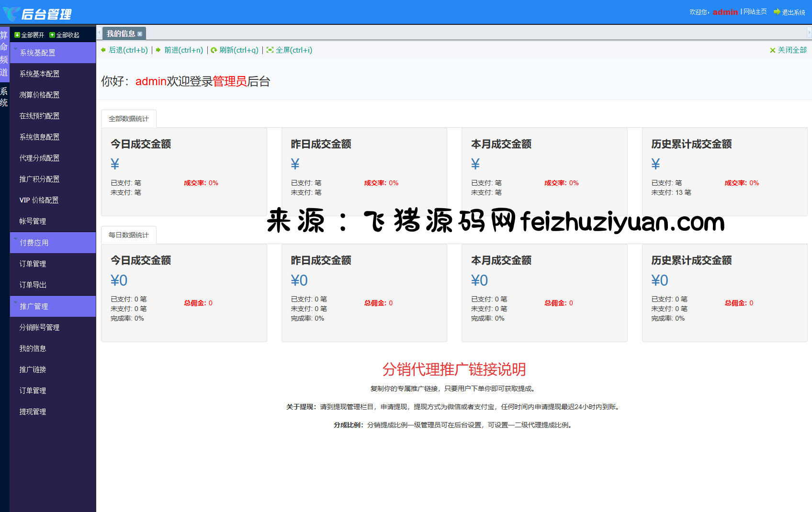Click the 刷新 refresh icon
Viewport: 812px width, 512px height.
click(214, 50)
